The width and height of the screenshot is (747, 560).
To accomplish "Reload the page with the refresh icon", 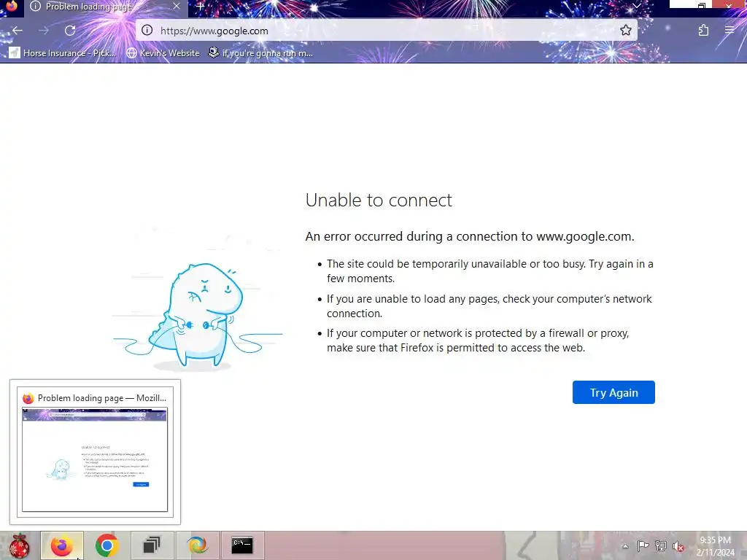I will click(x=70, y=31).
